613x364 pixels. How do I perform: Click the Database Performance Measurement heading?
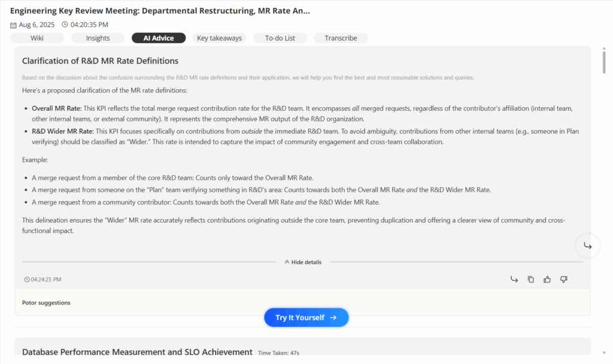pos(136,352)
